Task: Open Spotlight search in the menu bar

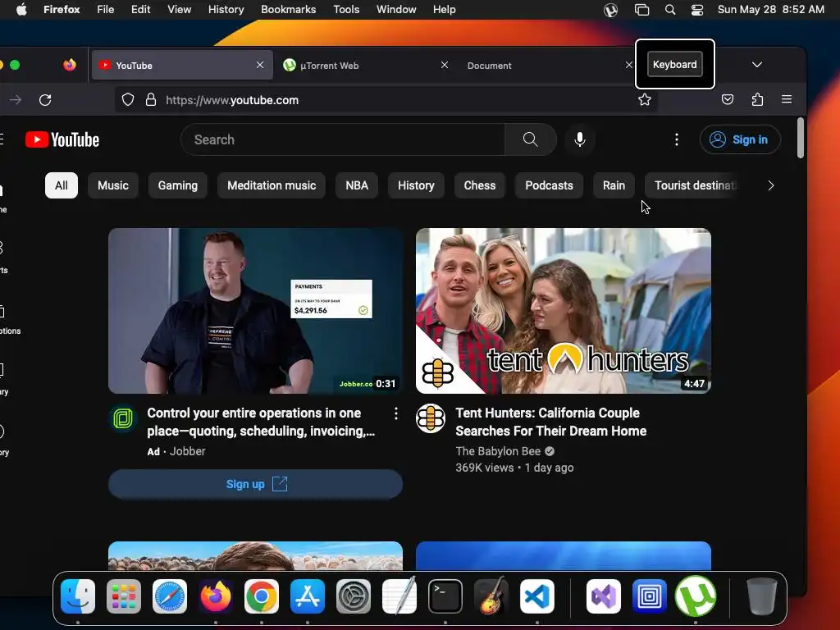Action: pos(670,10)
